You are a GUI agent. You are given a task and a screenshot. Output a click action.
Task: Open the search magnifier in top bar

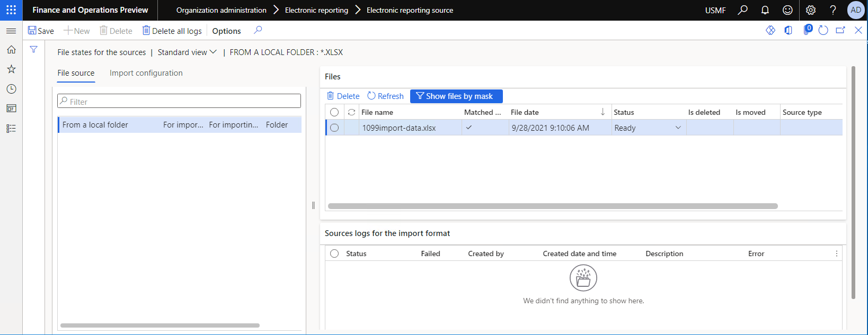click(x=742, y=10)
